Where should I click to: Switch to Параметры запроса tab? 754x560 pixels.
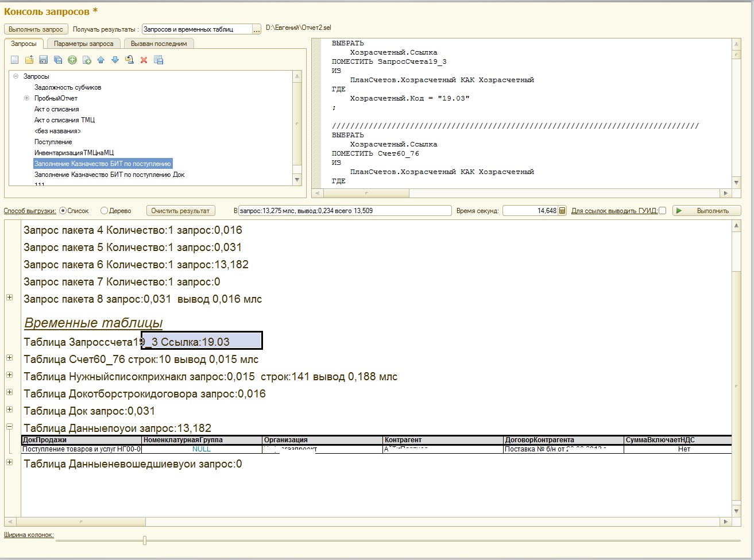(84, 44)
